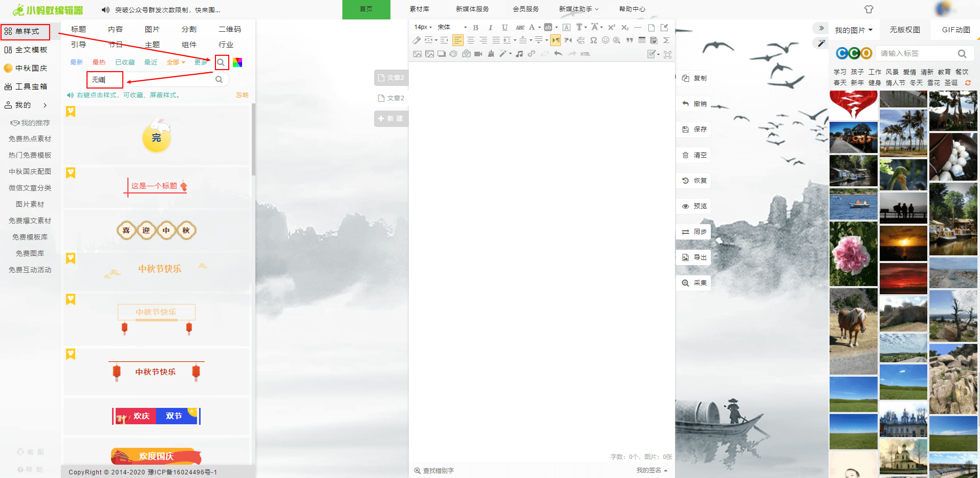Expand the 我的图片 dropdown
Viewport: 980px width, 478px height.
[854, 30]
